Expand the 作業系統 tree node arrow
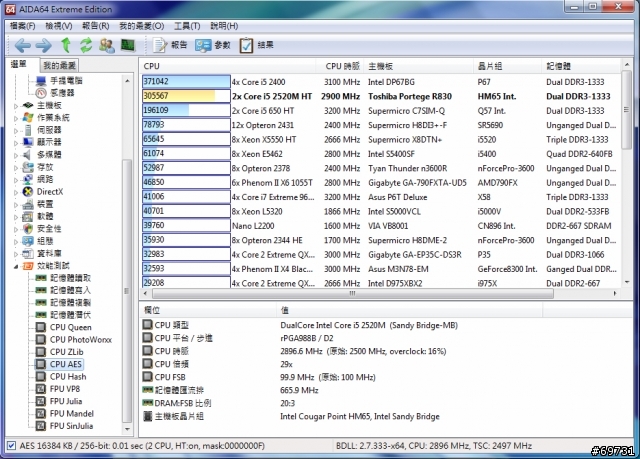640x459 pixels. [16, 118]
